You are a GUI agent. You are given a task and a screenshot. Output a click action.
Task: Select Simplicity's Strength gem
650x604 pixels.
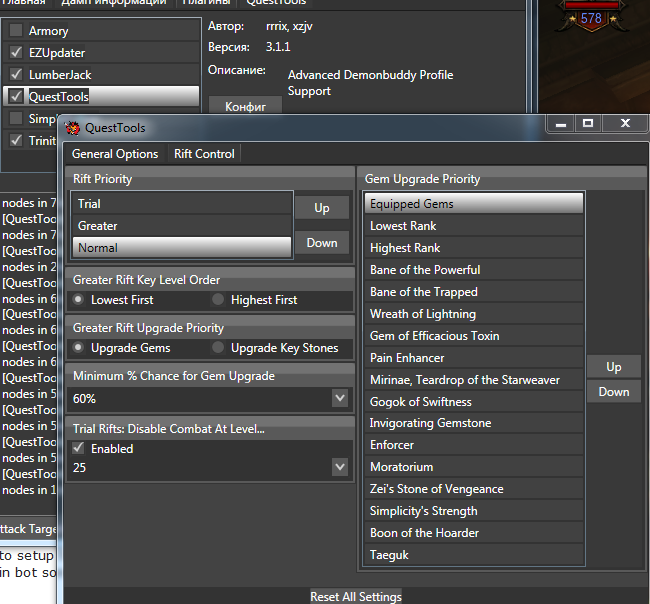[474, 511]
